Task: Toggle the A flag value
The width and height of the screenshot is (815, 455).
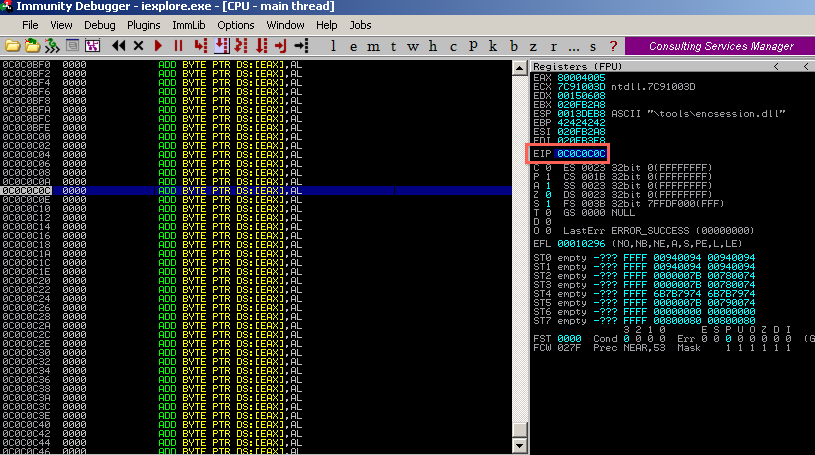Action: point(548,186)
